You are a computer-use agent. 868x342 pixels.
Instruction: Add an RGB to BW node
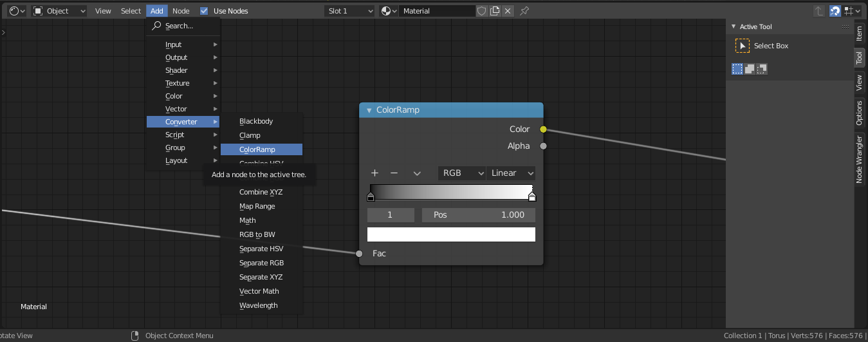(261, 234)
